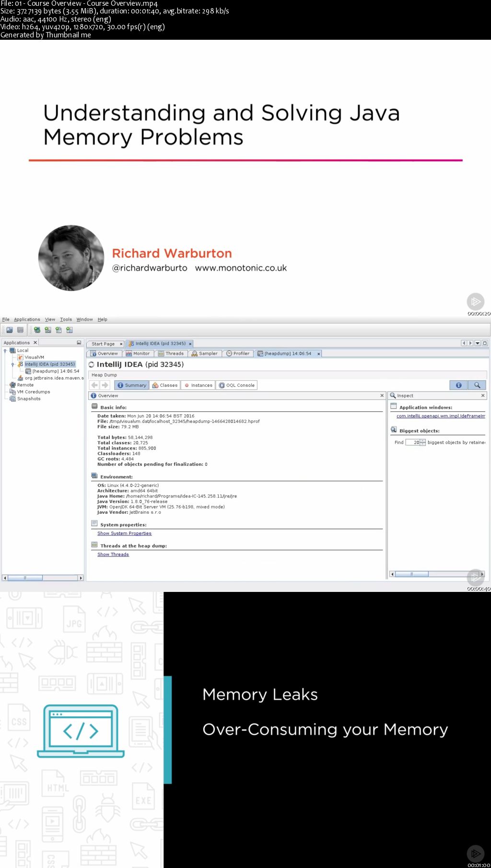The image size is (491, 868).
Task: Open the Window menu
Action: pyautogui.click(x=84, y=319)
